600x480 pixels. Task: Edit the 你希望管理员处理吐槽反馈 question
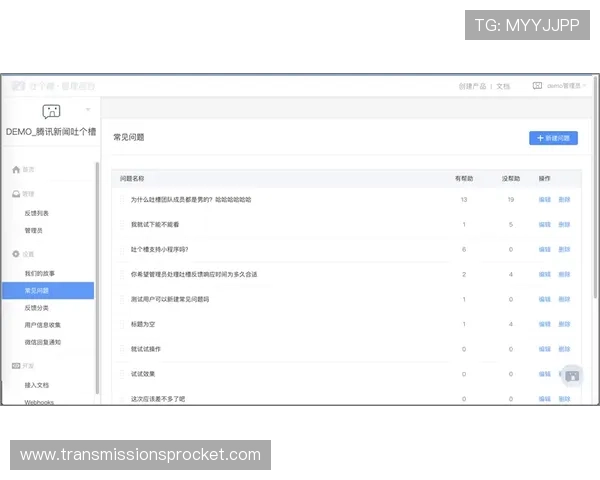point(545,274)
